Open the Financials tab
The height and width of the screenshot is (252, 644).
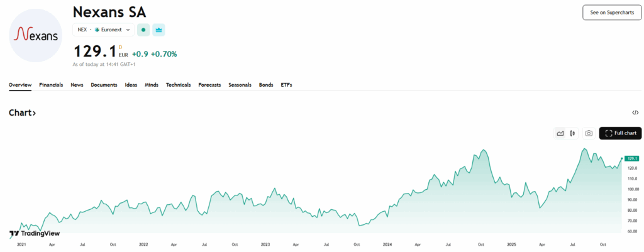click(x=51, y=85)
